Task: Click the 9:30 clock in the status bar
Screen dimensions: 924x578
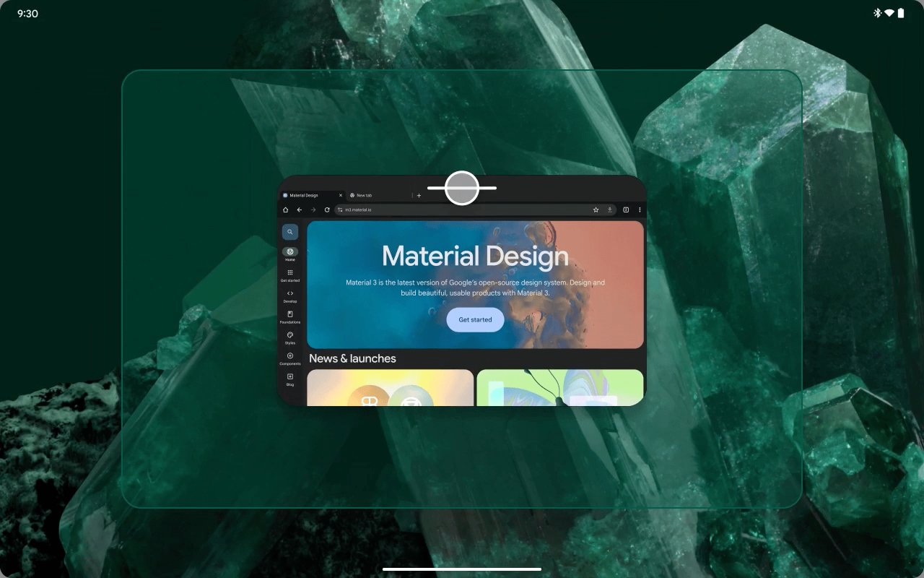Action: (27, 14)
